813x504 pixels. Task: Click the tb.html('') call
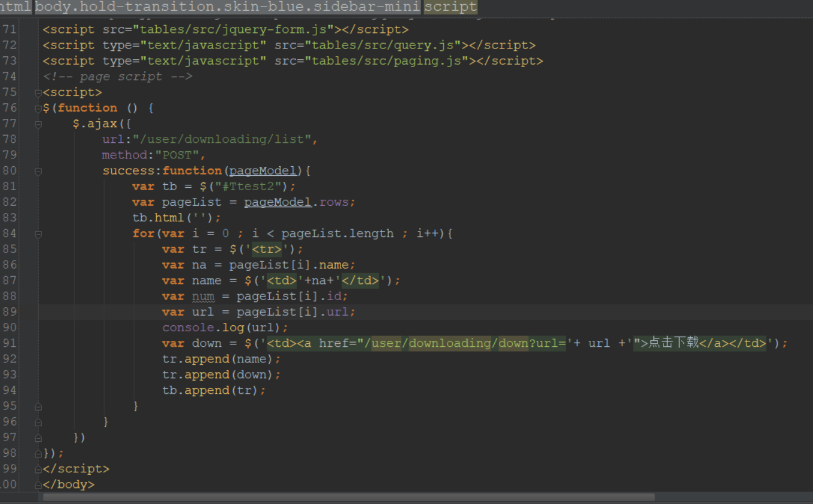177,218
